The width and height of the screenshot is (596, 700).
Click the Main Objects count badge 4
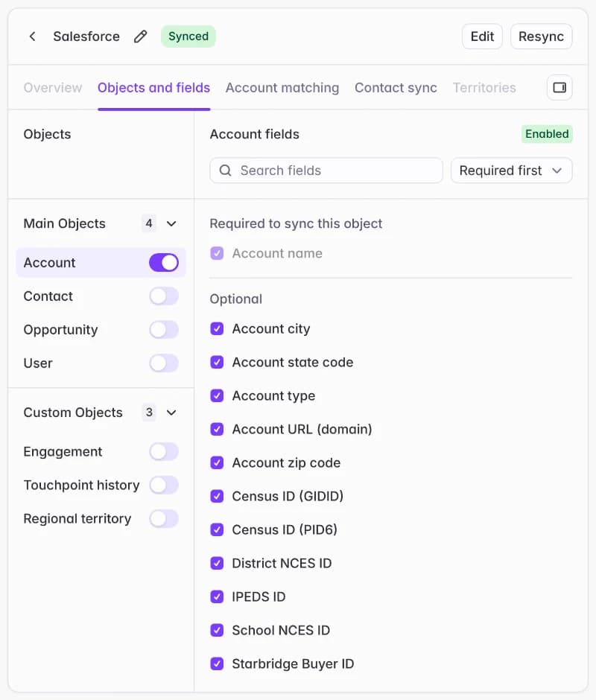(x=149, y=223)
